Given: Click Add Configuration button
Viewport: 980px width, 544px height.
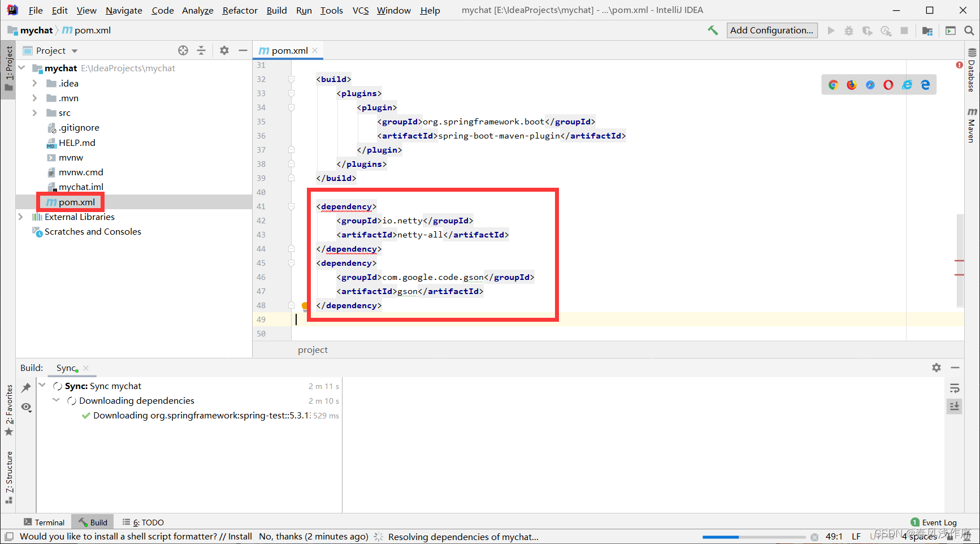Looking at the screenshot, I should coord(772,31).
